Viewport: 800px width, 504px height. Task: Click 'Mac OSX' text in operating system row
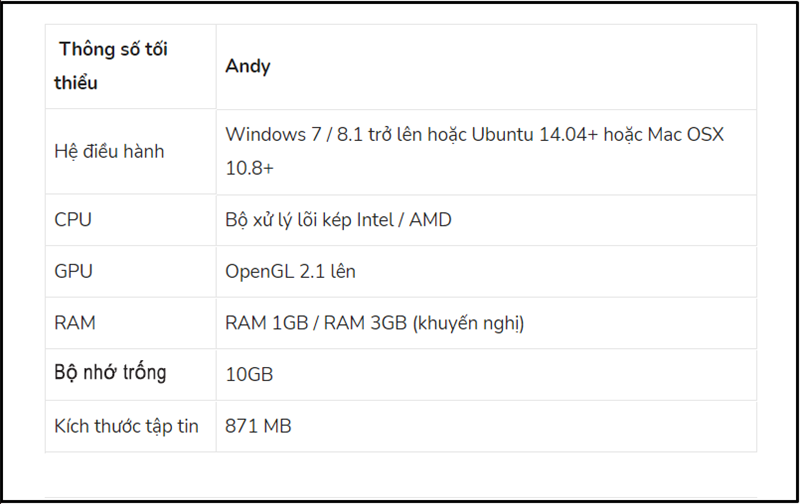(x=686, y=135)
